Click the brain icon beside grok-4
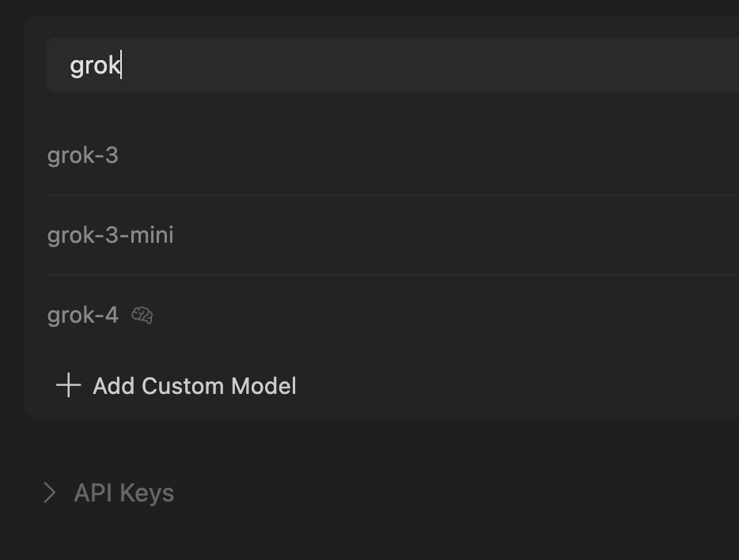 (142, 316)
